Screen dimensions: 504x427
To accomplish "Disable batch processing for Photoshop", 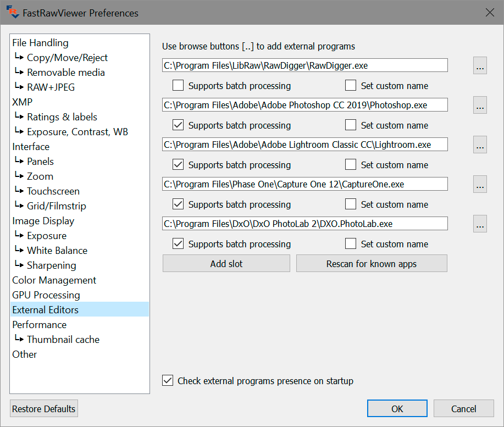I will click(178, 125).
